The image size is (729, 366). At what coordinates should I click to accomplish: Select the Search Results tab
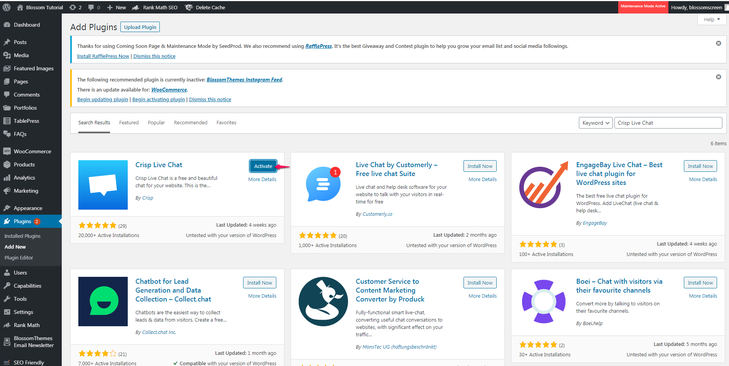coord(94,123)
